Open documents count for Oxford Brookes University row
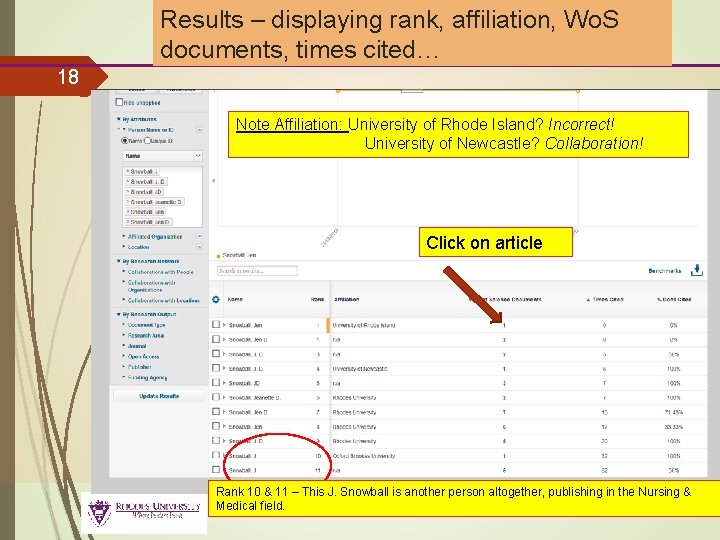Image resolution: width=720 pixels, height=540 pixels. tap(504, 456)
